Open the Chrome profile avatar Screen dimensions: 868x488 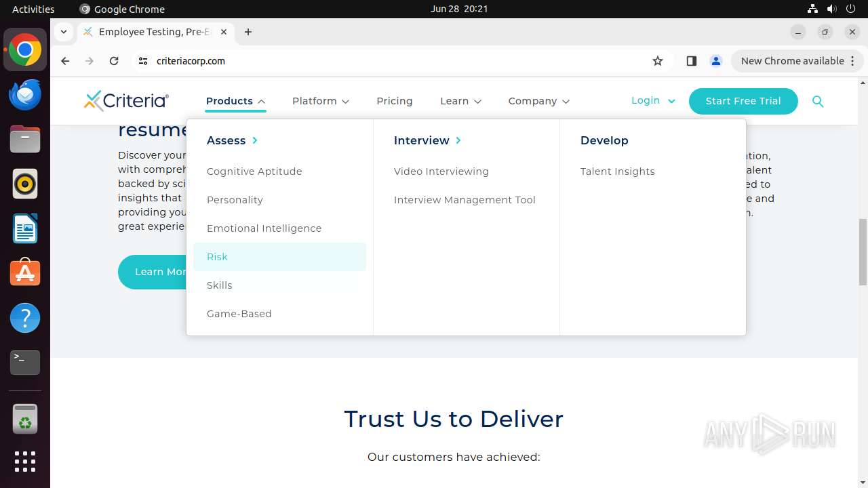[716, 61]
